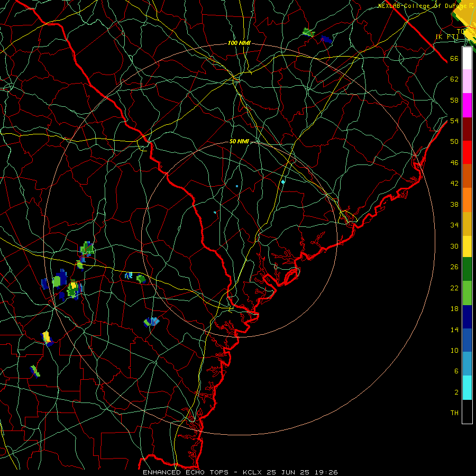Click the "30" legend value
This screenshot has width=476, height=476.
click(x=454, y=246)
